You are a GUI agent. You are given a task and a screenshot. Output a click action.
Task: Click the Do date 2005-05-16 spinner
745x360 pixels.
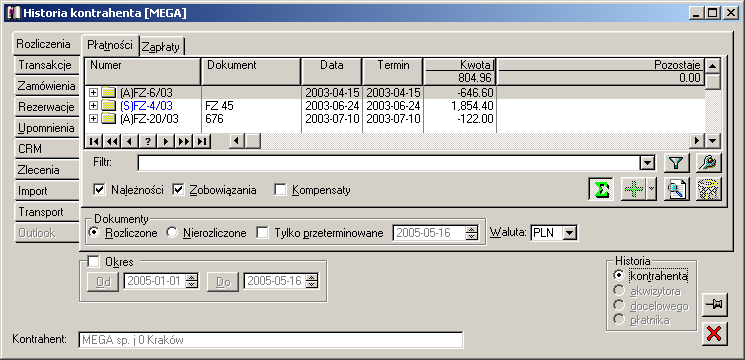(x=312, y=281)
